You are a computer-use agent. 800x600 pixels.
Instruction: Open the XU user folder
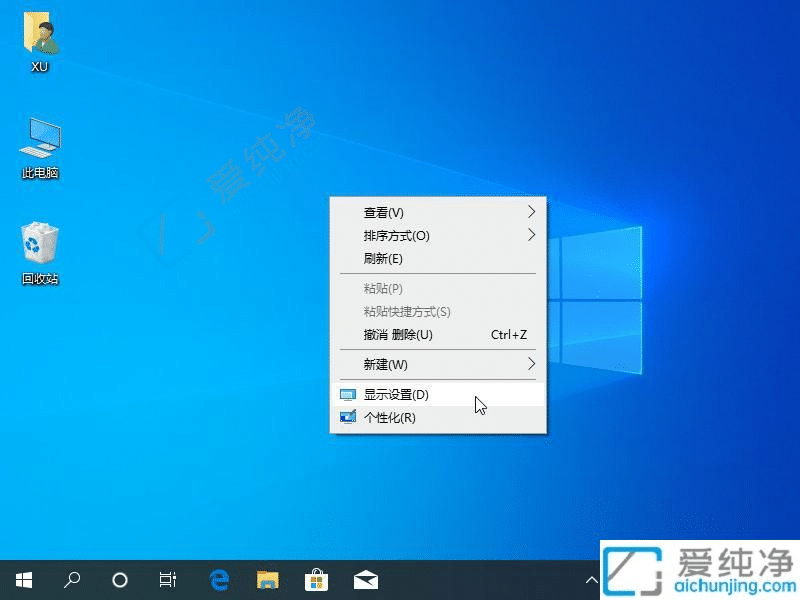click(x=39, y=40)
